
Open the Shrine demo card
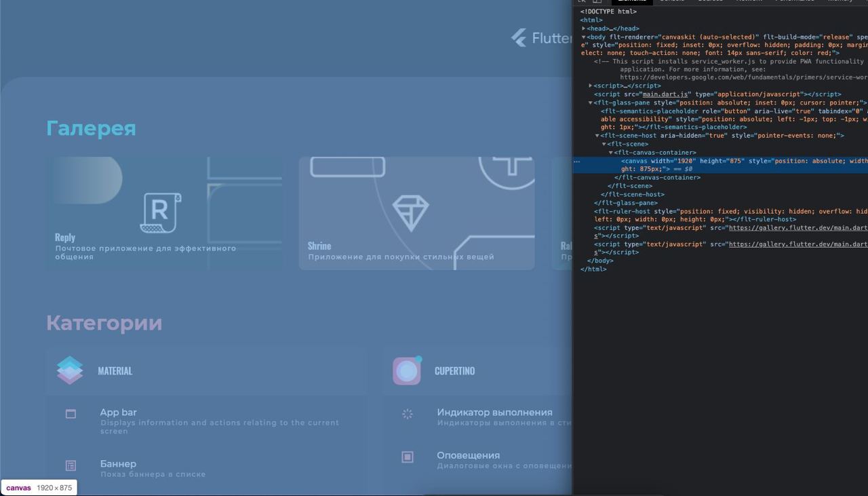coord(416,213)
